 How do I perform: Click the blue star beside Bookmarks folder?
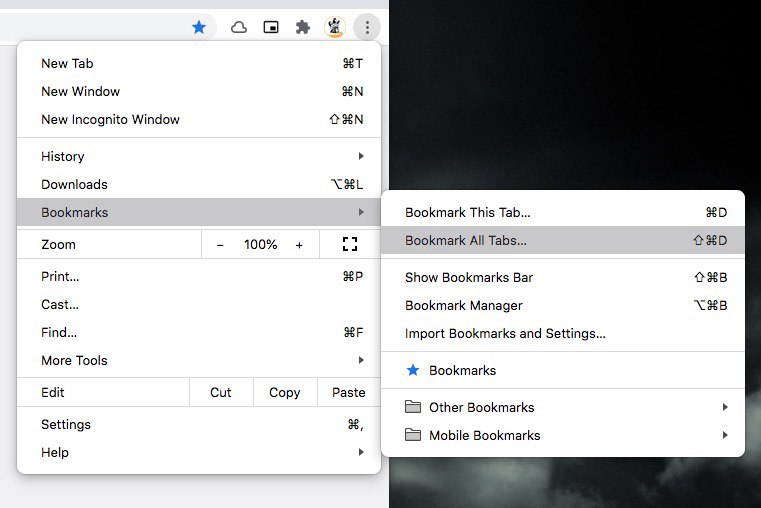coord(413,371)
